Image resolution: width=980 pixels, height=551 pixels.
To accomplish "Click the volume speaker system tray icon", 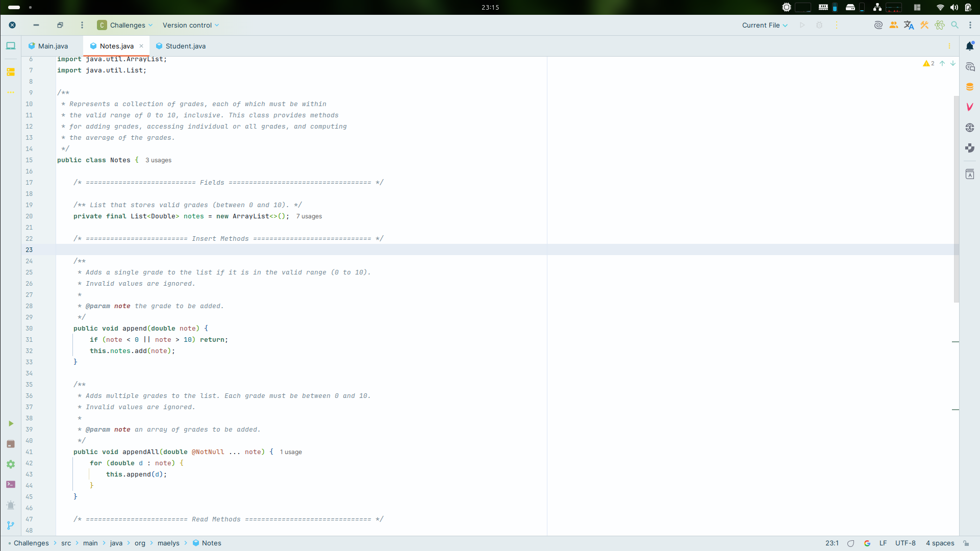I will (954, 7).
